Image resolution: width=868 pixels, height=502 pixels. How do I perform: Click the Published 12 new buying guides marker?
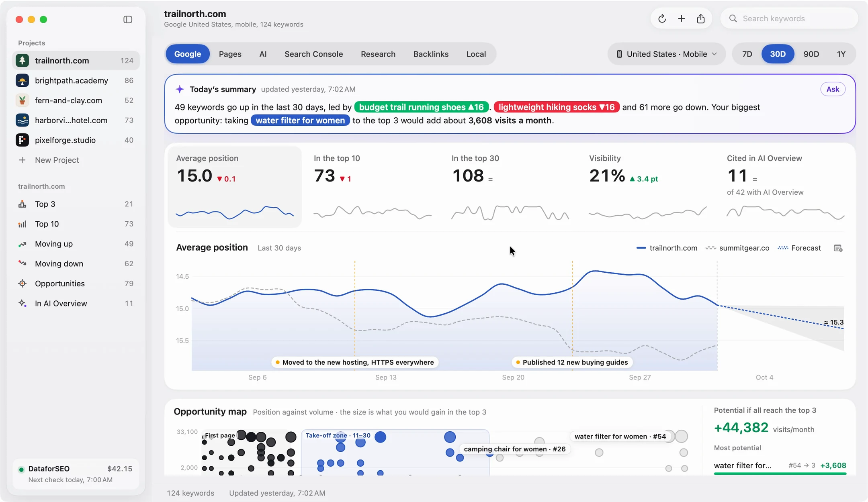tap(571, 362)
